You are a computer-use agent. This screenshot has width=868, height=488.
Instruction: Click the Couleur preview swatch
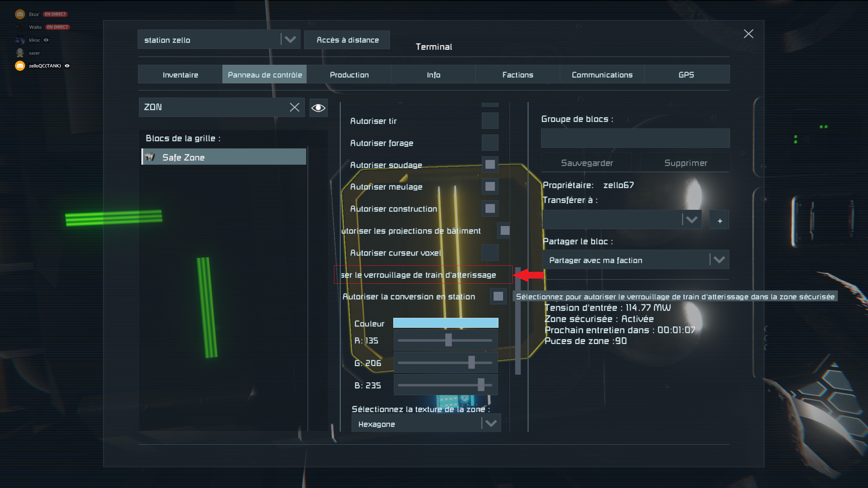[446, 323]
